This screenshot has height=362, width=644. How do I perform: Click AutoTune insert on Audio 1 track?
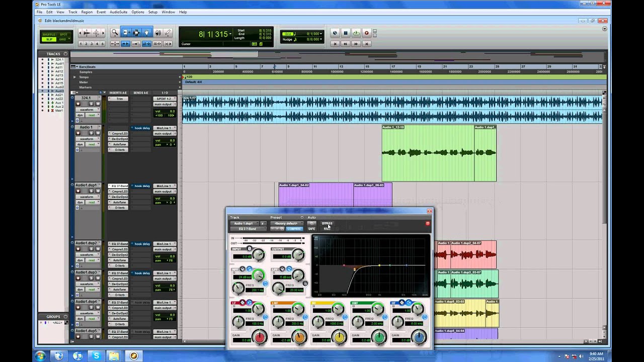pos(118,144)
